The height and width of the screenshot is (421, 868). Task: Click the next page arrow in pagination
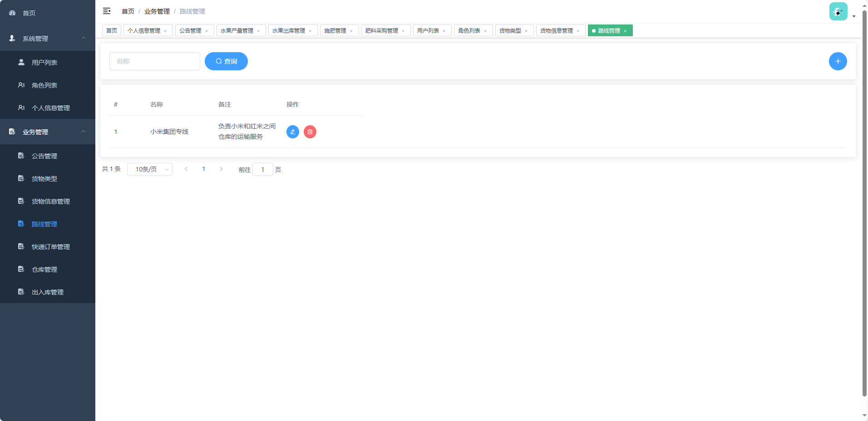[x=221, y=169]
